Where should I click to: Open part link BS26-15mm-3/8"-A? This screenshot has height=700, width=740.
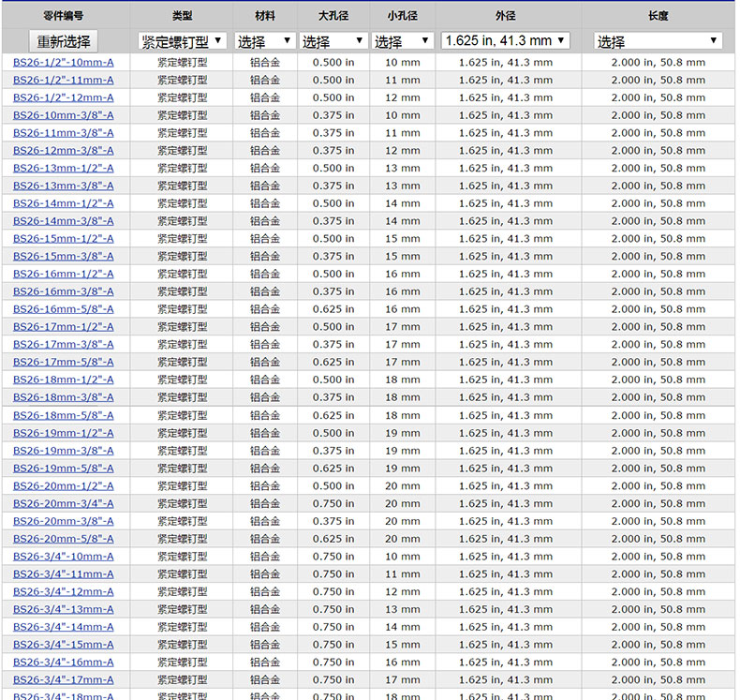point(64,257)
